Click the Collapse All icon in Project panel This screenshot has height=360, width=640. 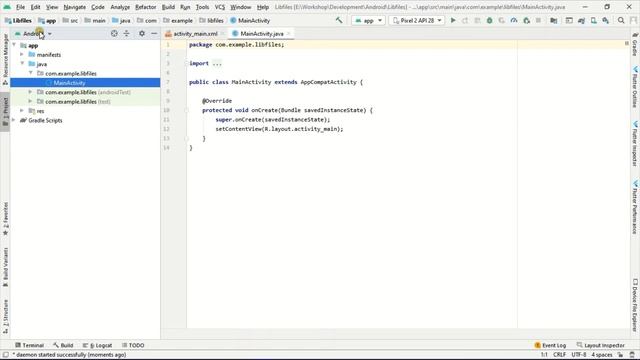click(127, 33)
